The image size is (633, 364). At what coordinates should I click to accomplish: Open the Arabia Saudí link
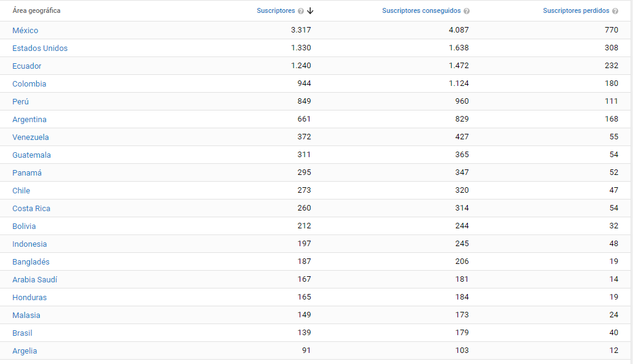coord(35,279)
